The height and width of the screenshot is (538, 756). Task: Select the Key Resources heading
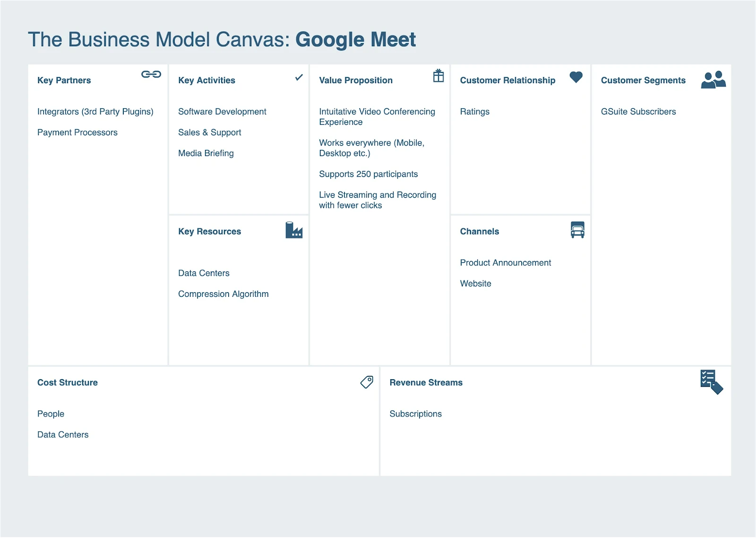coord(210,232)
